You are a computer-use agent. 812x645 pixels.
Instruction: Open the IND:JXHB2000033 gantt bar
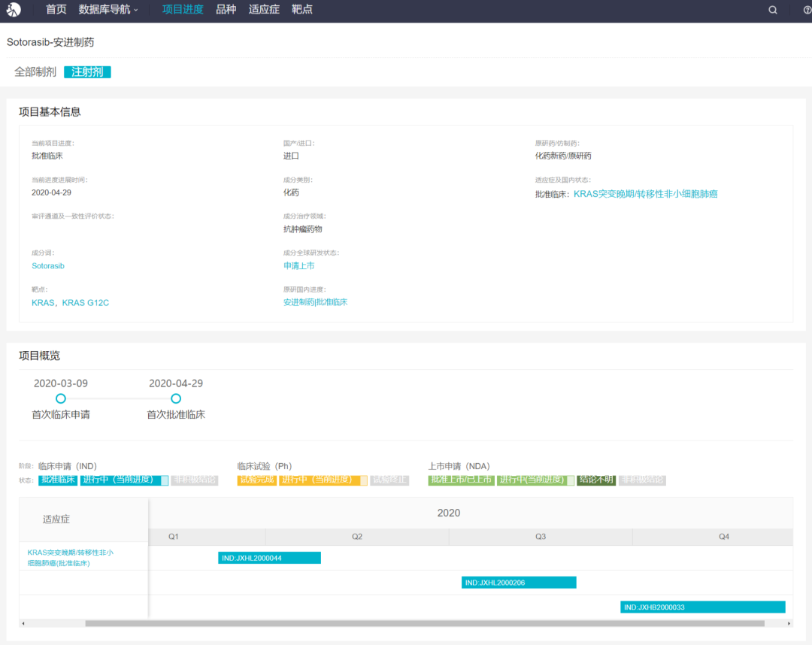coord(703,607)
